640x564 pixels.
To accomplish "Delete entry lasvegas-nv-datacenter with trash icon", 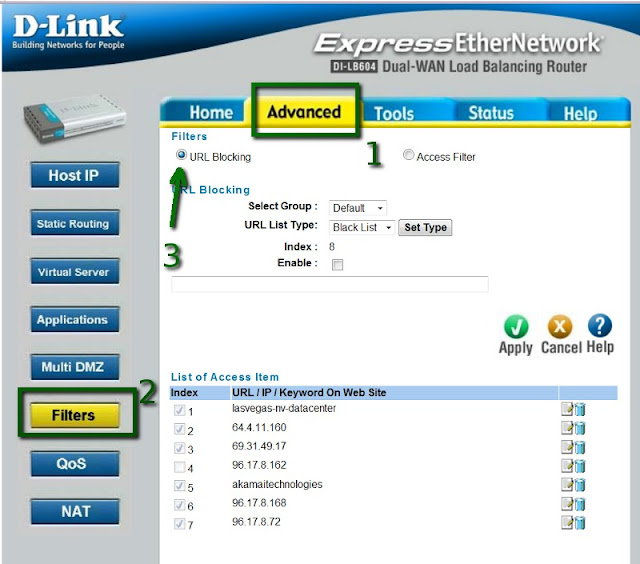I will (x=580, y=409).
